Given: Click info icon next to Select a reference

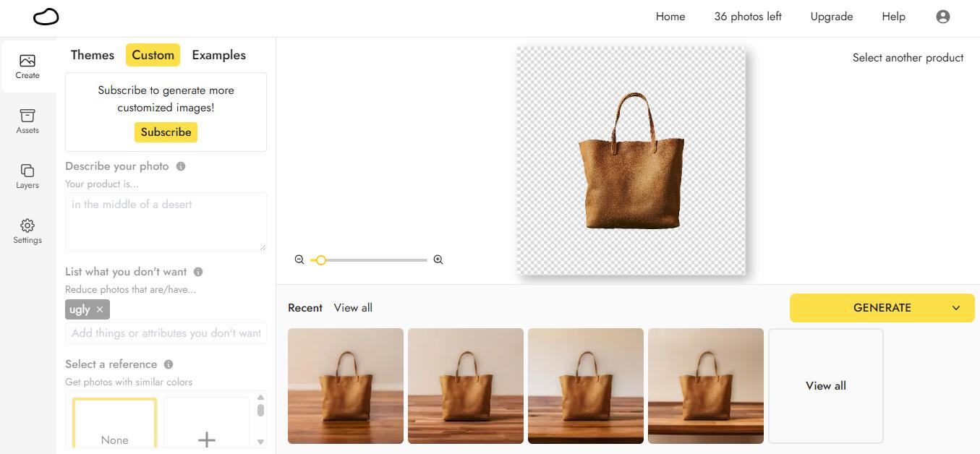Looking at the screenshot, I should pos(169,364).
